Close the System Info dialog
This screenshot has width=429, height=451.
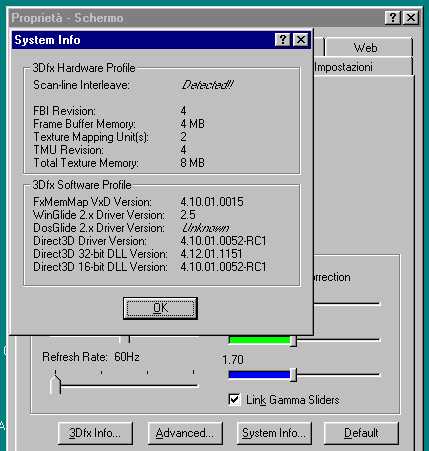coord(301,40)
